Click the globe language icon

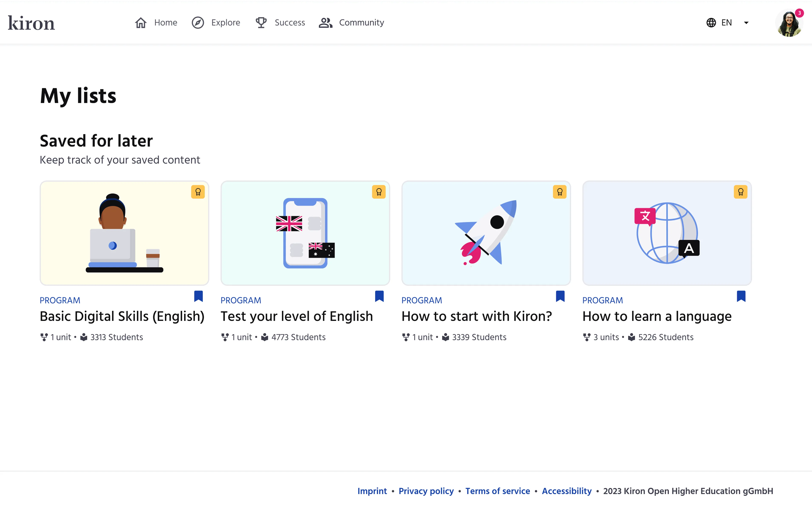711,23
